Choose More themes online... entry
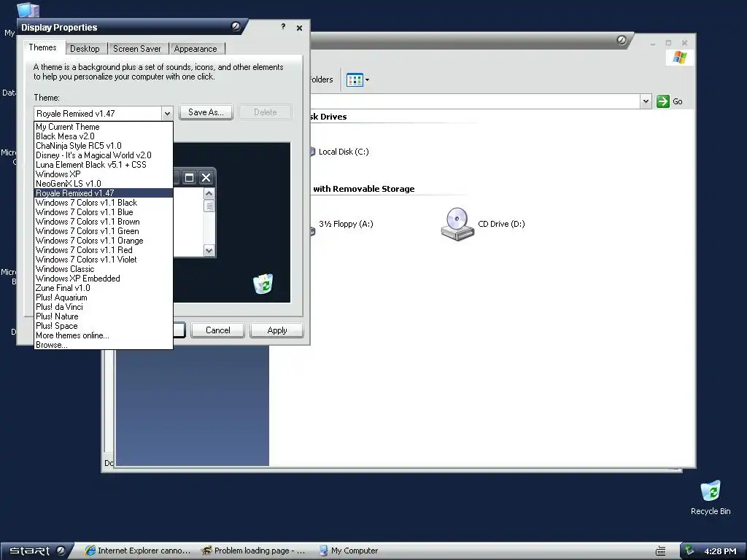Image resolution: width=747 pixels, height=560 pixels. click(x=104, y=335)
